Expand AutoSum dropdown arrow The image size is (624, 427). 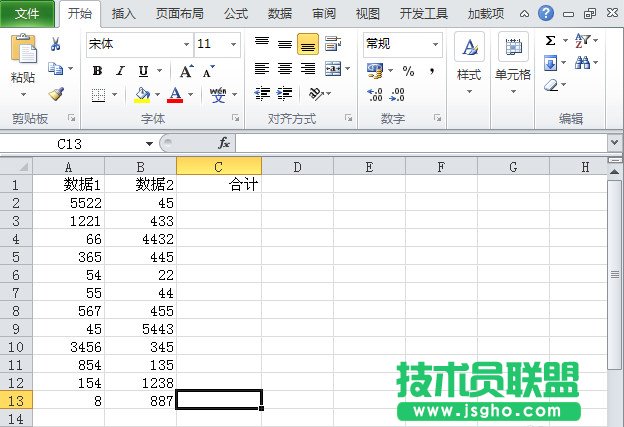point(565,41)
